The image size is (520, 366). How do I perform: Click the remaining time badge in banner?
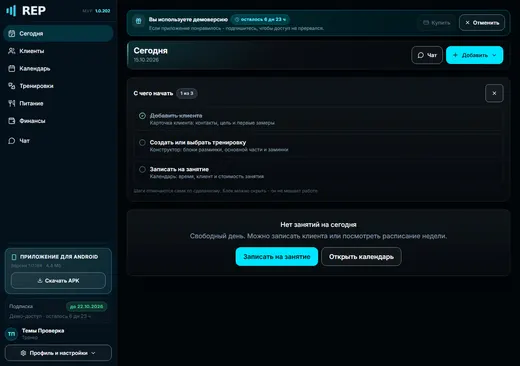260,19
